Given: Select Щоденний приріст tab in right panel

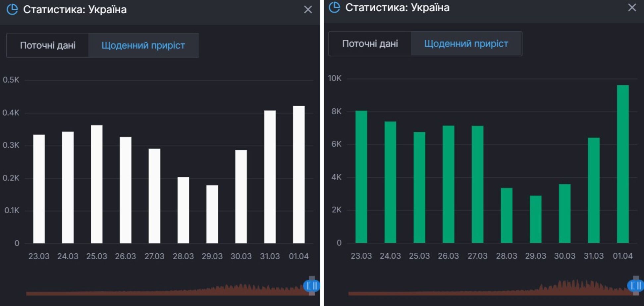Looking at the screenshot, I should 466,44.
